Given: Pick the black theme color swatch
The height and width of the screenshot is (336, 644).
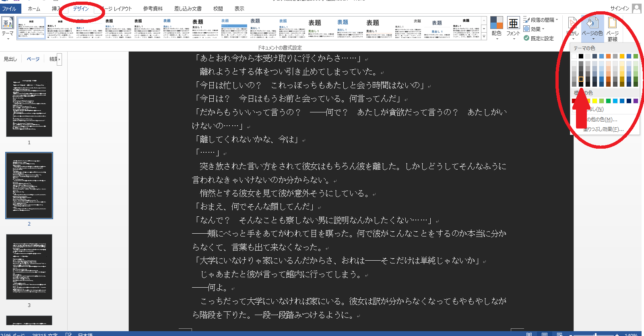Looking at the screenshot, I should (581, 56).
